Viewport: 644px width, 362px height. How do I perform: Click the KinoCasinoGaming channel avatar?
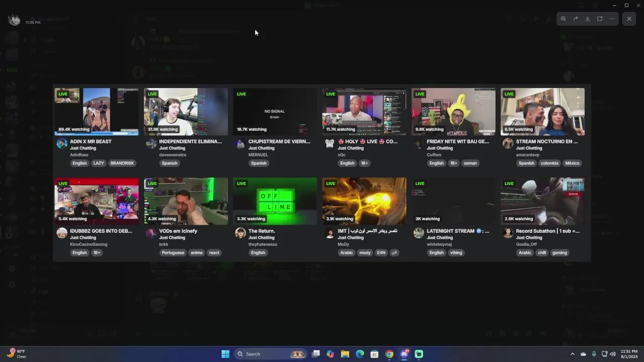point(62,233)
